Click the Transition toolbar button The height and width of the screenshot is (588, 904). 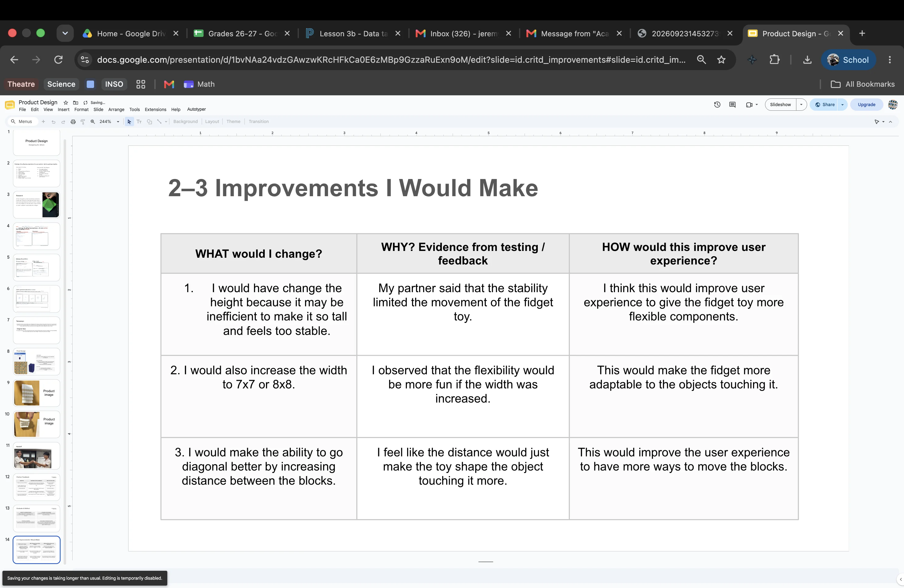(259, 121)
